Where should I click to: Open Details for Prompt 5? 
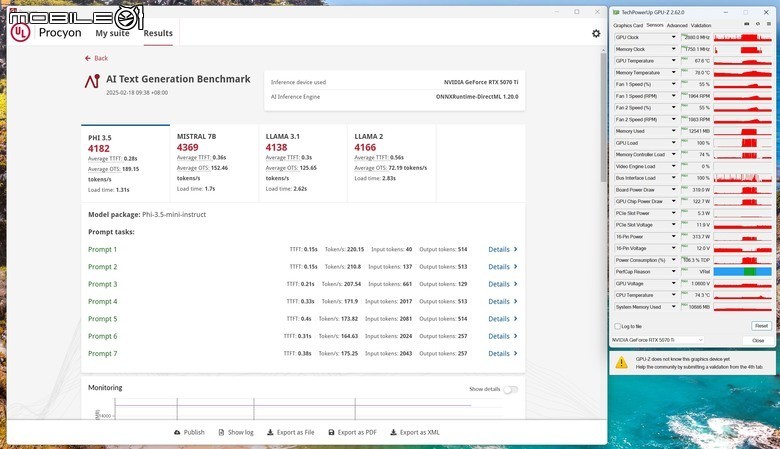[502, 319]
